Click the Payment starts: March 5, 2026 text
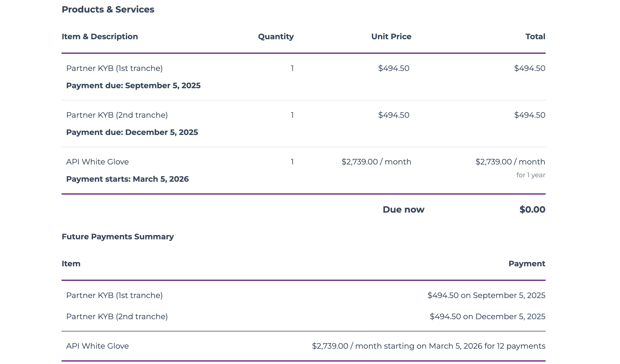620x364 pixels. 127,179
